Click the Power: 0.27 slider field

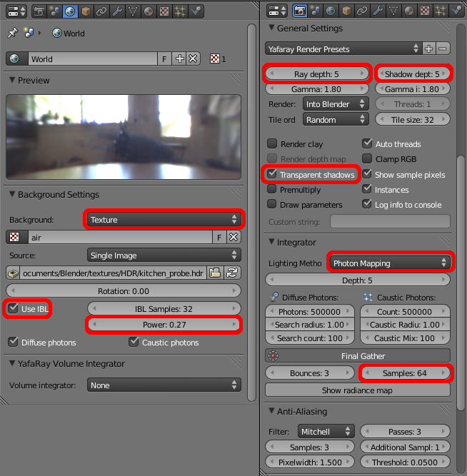(164, 325)
